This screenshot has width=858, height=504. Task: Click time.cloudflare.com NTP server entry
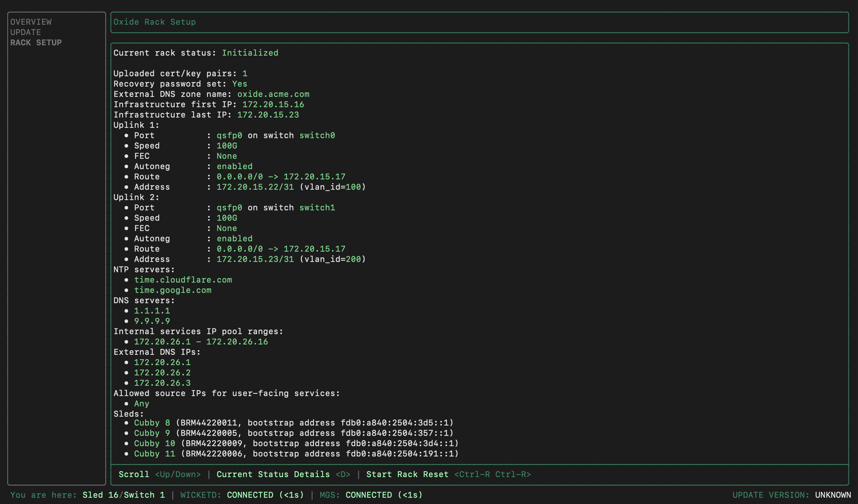(x=183, y=280)
